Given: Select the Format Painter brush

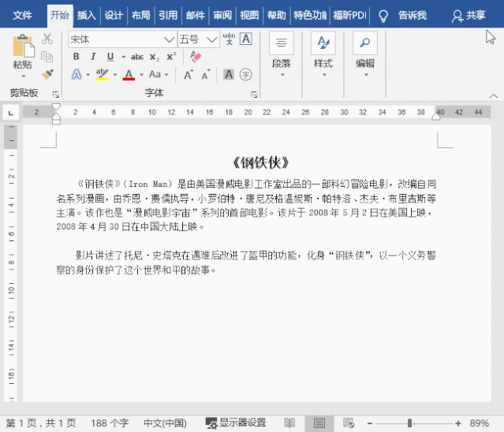Looking at the screenshot, I should 47,74.
